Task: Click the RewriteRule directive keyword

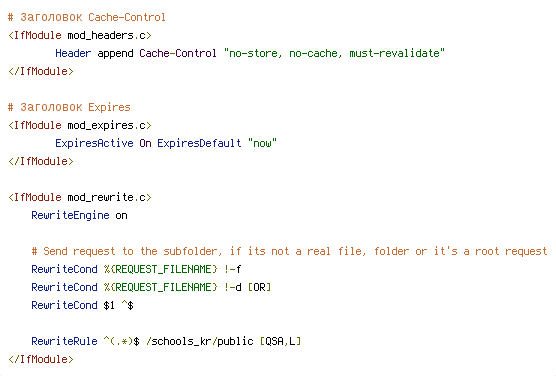Action: 64,341
